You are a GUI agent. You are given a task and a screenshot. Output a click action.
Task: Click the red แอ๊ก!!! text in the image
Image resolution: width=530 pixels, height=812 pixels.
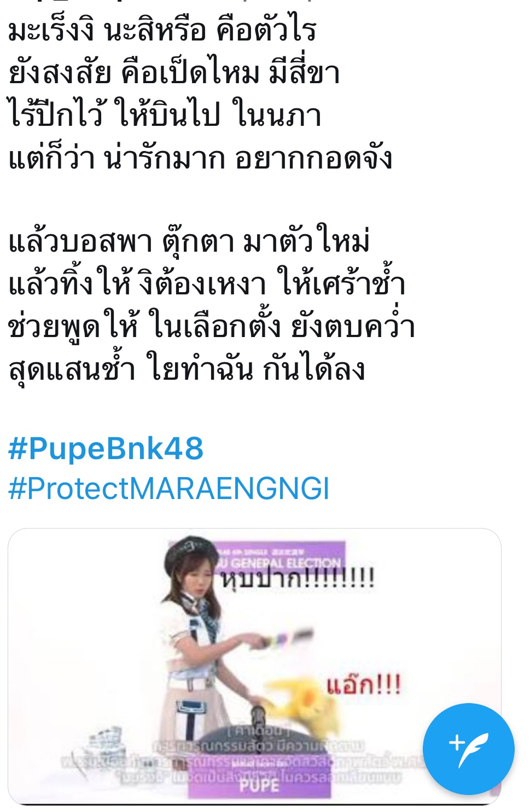click(x=364, y=685)
